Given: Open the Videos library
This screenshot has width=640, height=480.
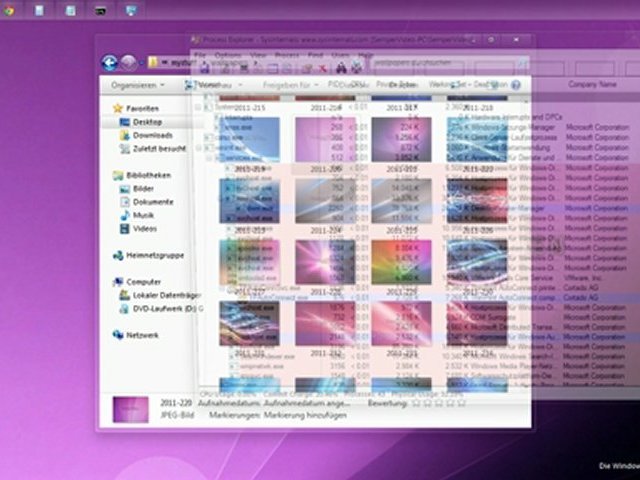Looking at the screenshot, I should (x=145, y=228).
